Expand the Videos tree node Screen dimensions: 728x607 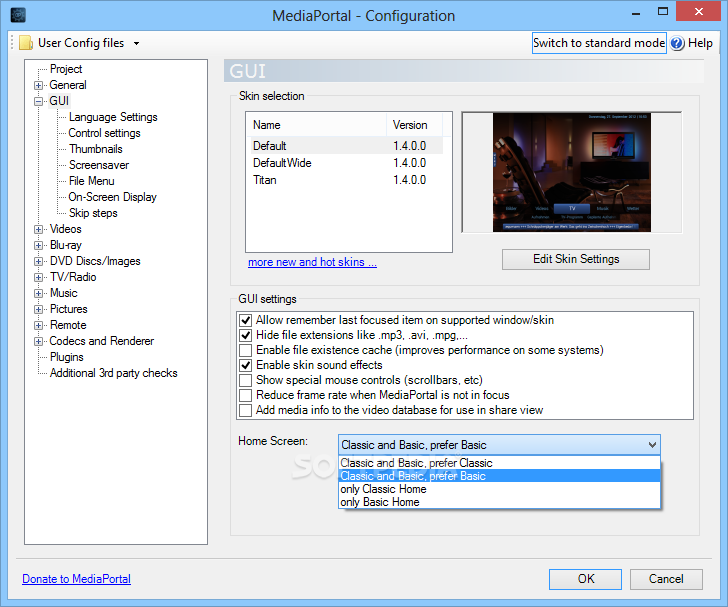coord(39,229)
